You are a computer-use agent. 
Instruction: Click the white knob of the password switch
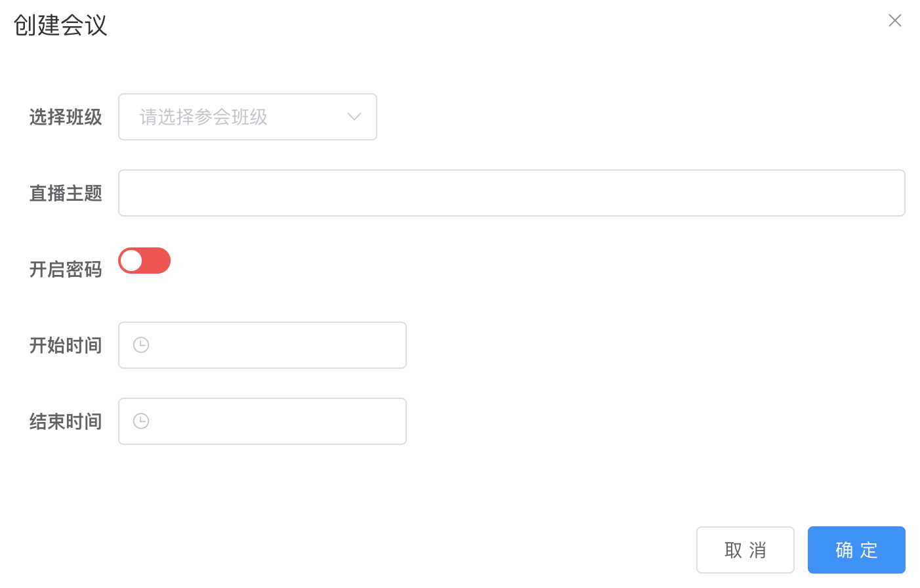[132, 261]
